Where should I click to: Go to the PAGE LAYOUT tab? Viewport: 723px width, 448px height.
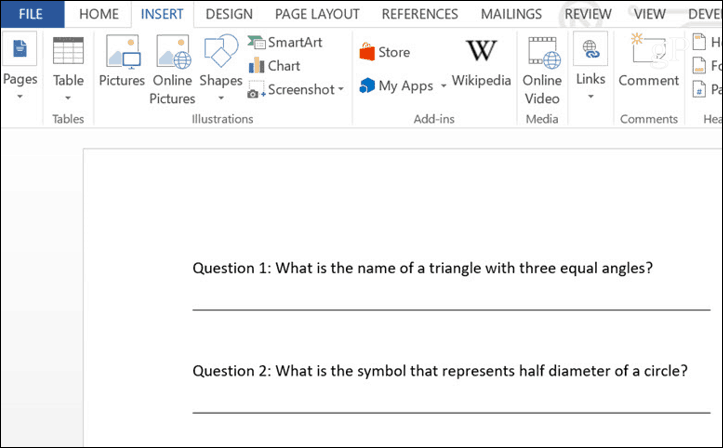pyautogui.click(x=317, y=14)
